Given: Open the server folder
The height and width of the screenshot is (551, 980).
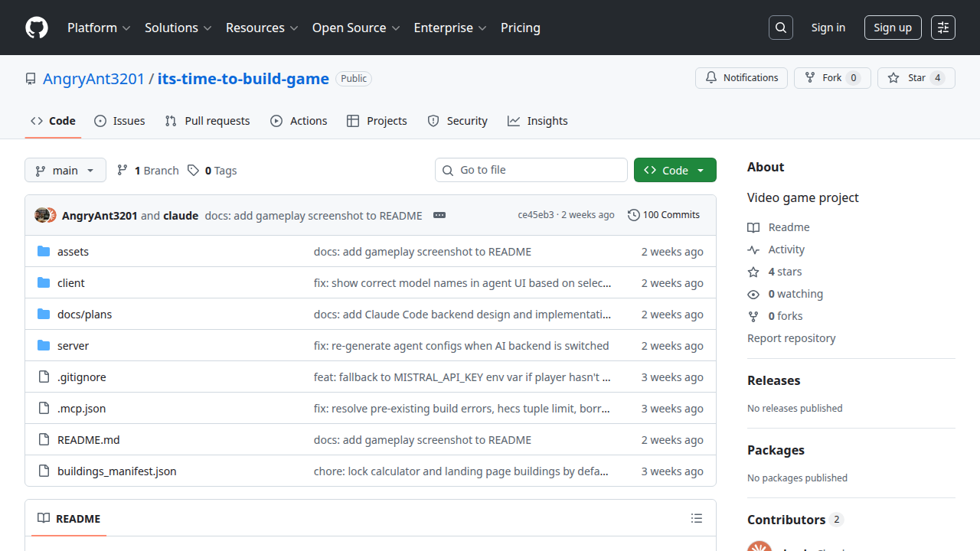Looking at the screenshot, I should point(73,346).
